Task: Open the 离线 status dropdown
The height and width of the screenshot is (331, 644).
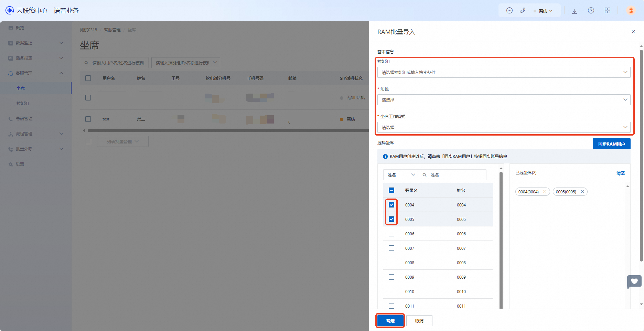Action: (543, 11)
